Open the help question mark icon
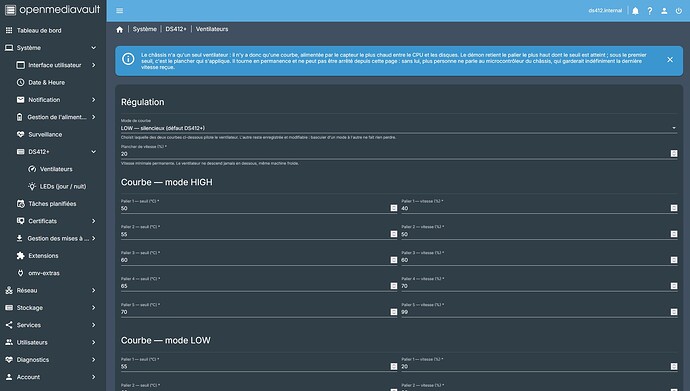The height and width of the screenshot is (391, 690). [650, 11]
